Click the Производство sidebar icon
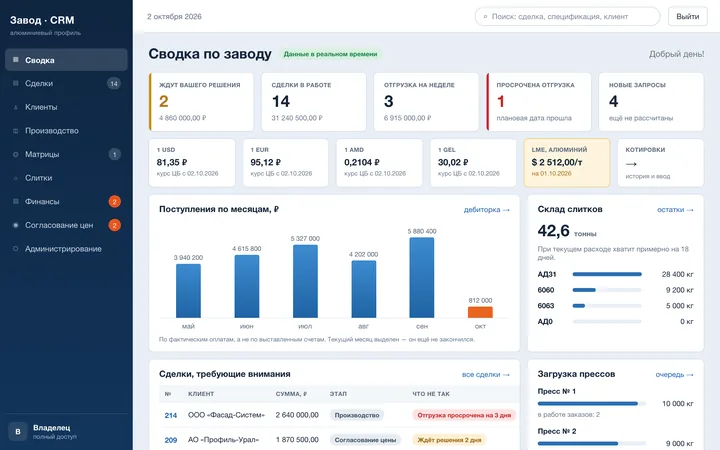720x450 pixels. coord(16,131)
